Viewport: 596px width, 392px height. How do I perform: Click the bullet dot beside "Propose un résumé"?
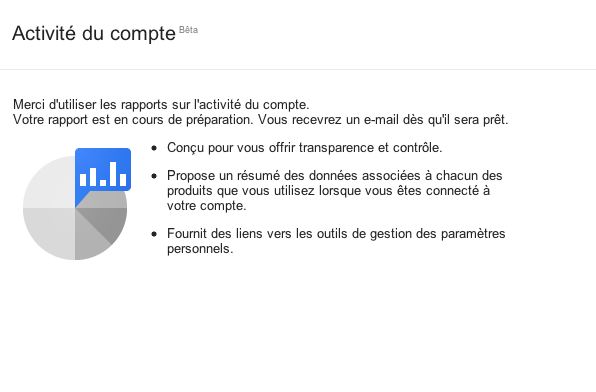pos(154,176)
